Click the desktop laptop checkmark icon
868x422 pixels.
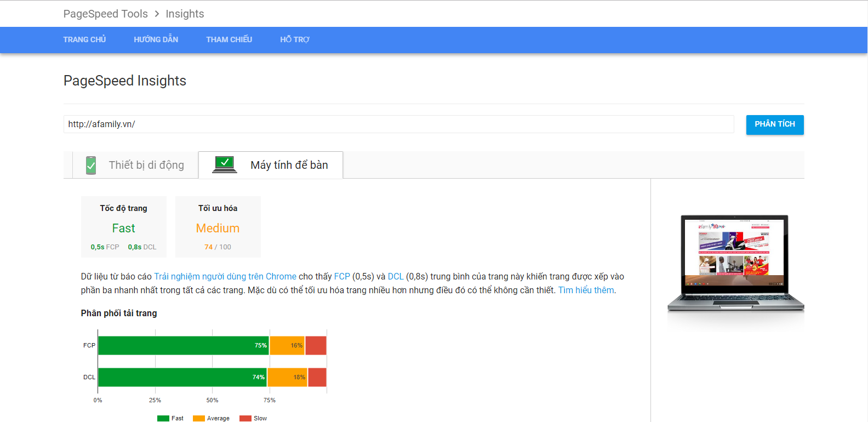225,164
